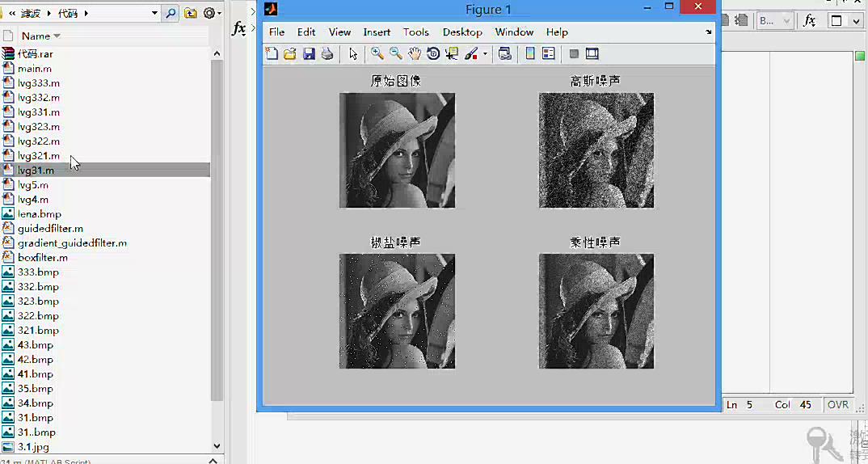Open the Insert menu in Figure 1

377,32
